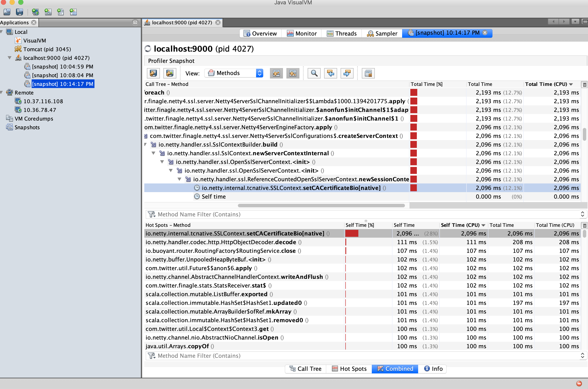The image size is (588, 389).
Task: Click the Save Snapshot disk icon
Action: click(x=19, y=12)
